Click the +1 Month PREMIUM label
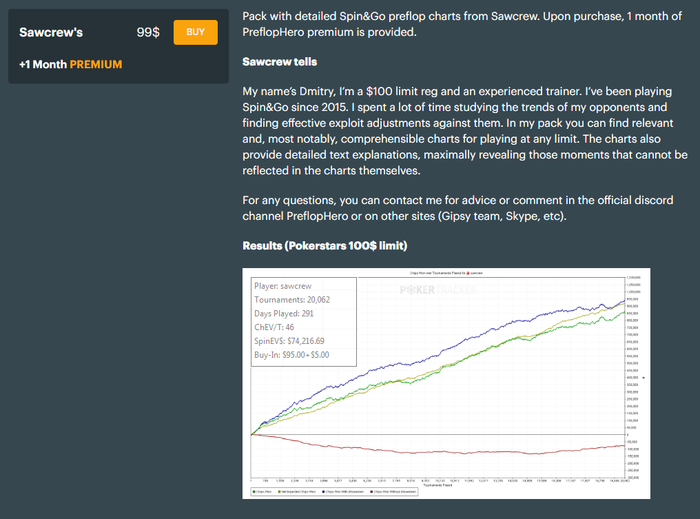The width and height of the screenshot is (700, 519). point(70,65)
